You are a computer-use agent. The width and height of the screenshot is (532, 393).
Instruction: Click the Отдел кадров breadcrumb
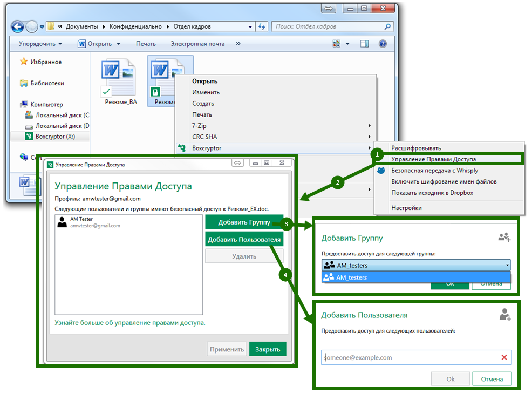(x=192, y=26)
